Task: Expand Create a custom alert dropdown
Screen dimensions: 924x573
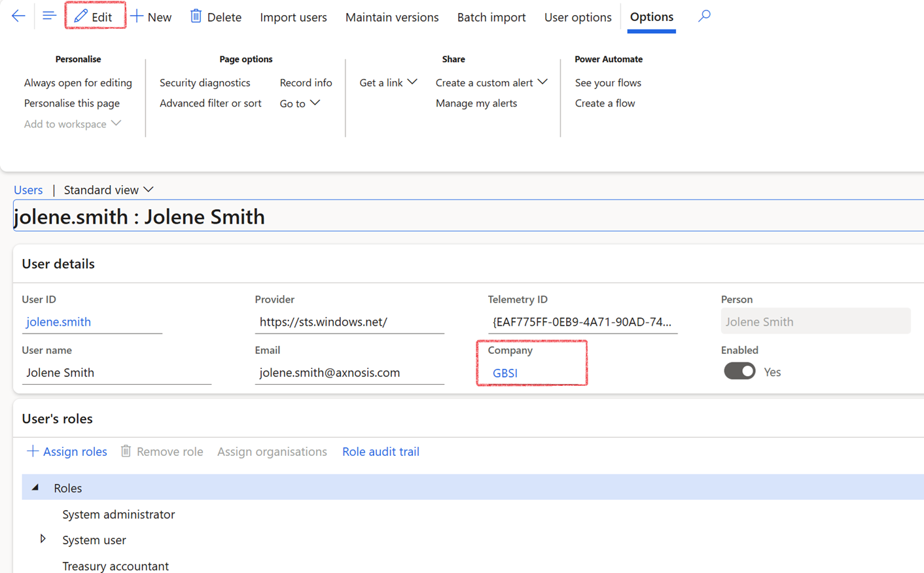Action: pos(491,82)
